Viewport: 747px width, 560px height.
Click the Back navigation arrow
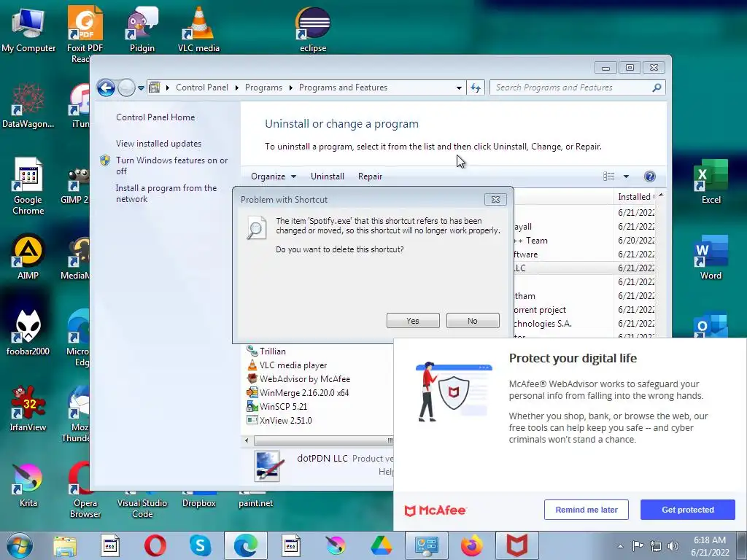(x=106, y=87)
